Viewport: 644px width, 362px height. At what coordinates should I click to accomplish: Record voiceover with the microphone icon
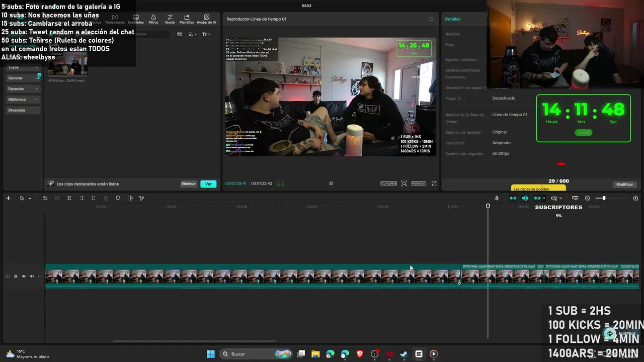pyautogui.click(x=497, y=198)
